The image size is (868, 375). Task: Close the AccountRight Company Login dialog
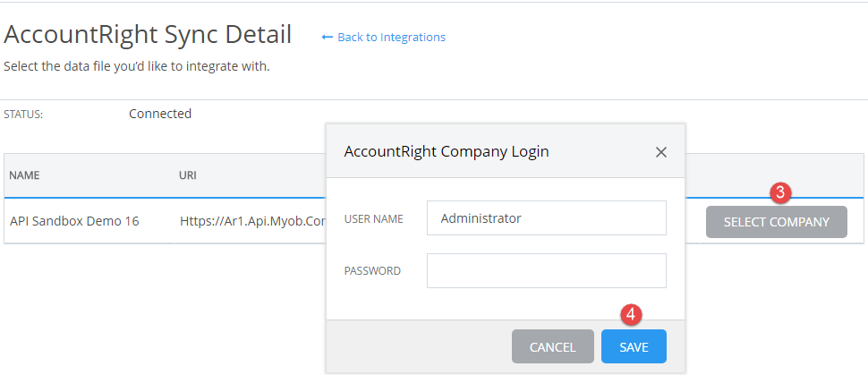[661, 152]
